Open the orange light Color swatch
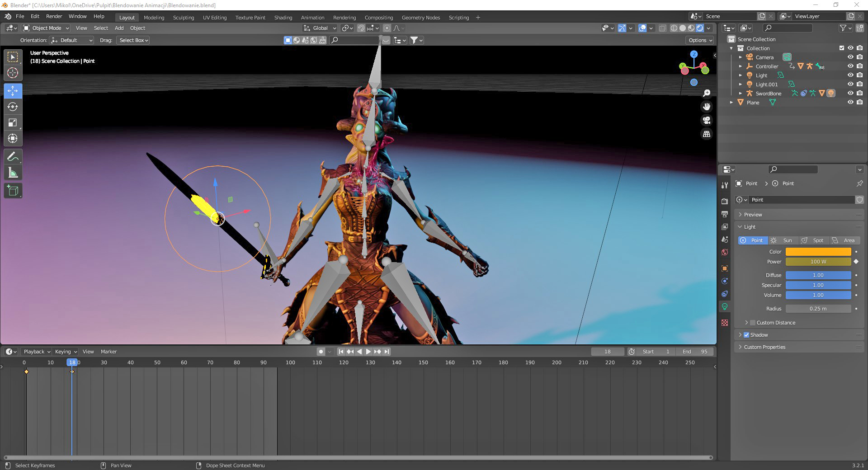 point(818,252)
